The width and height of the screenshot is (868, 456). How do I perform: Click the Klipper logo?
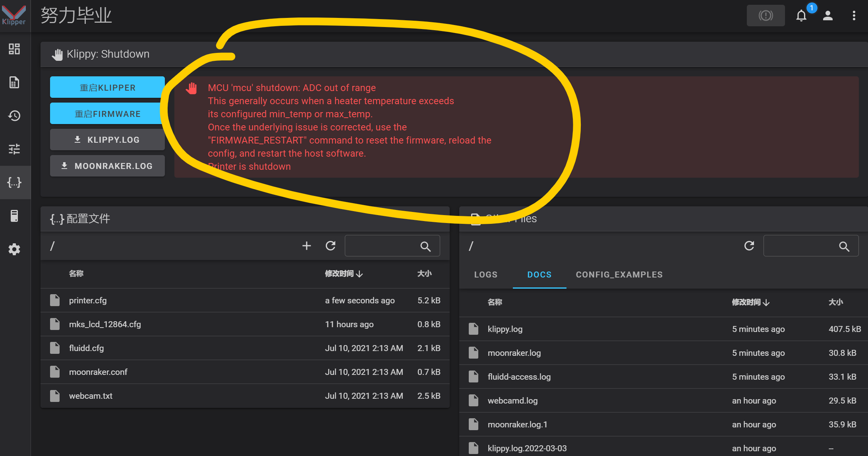(14, 15)
